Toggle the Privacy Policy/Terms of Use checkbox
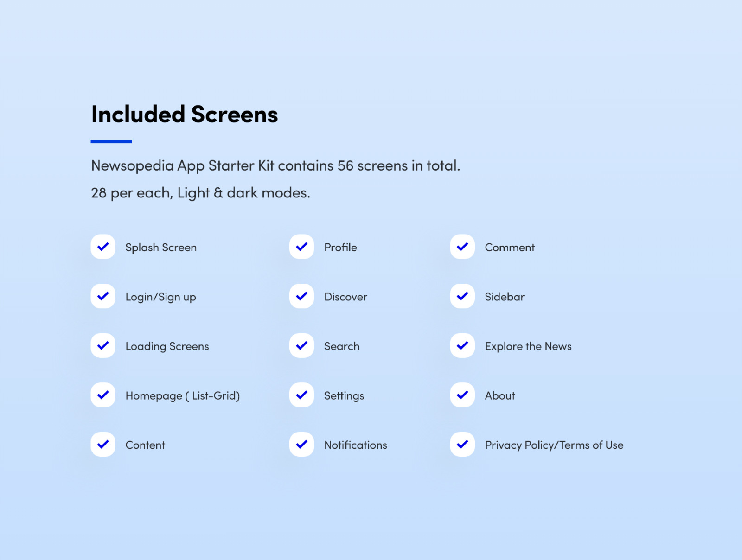Viewport: 742px width, 560px height. pyautogui.click(x=462, y=444)
